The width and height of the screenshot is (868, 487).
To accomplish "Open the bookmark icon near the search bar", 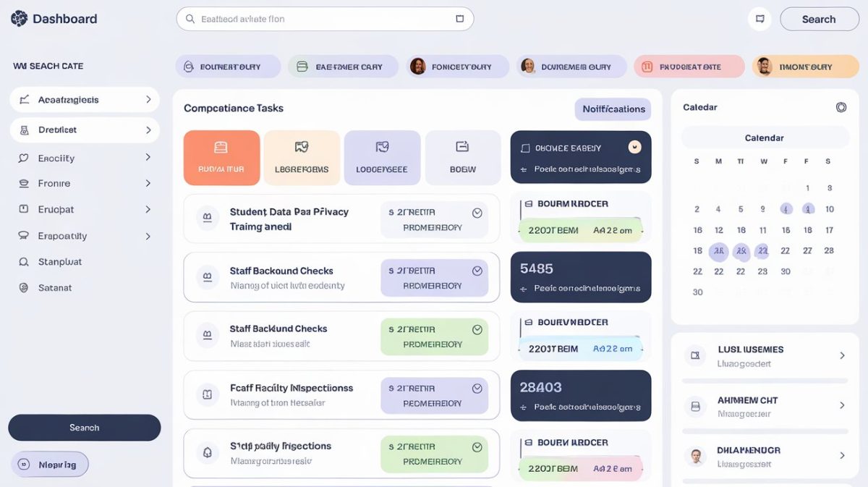I will click(x=759, y=19).
